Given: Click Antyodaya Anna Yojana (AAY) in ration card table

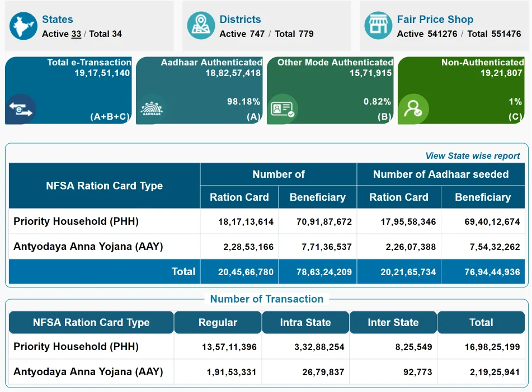Looking at the screenshot, I should (x=88, y=246).
